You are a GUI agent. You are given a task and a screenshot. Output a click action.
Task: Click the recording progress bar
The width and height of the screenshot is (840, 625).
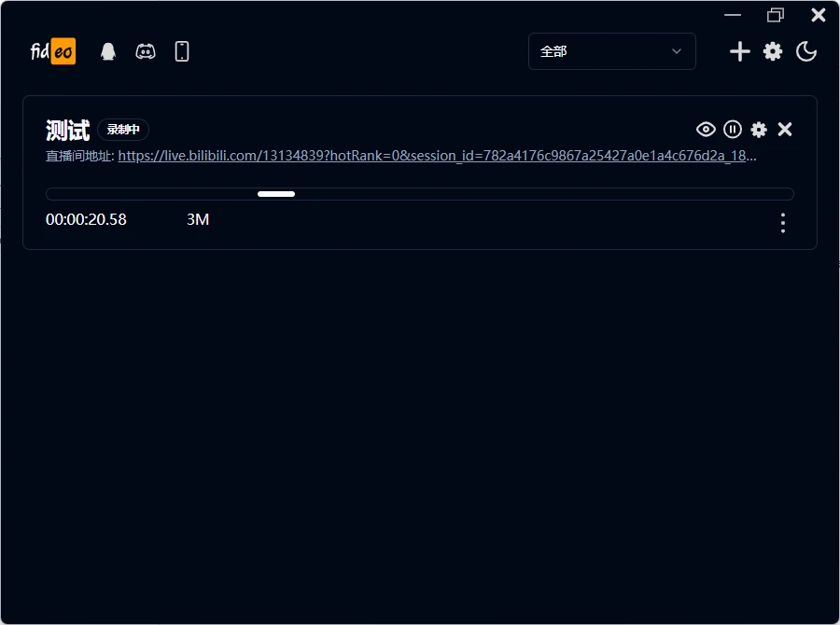(419, 194)
